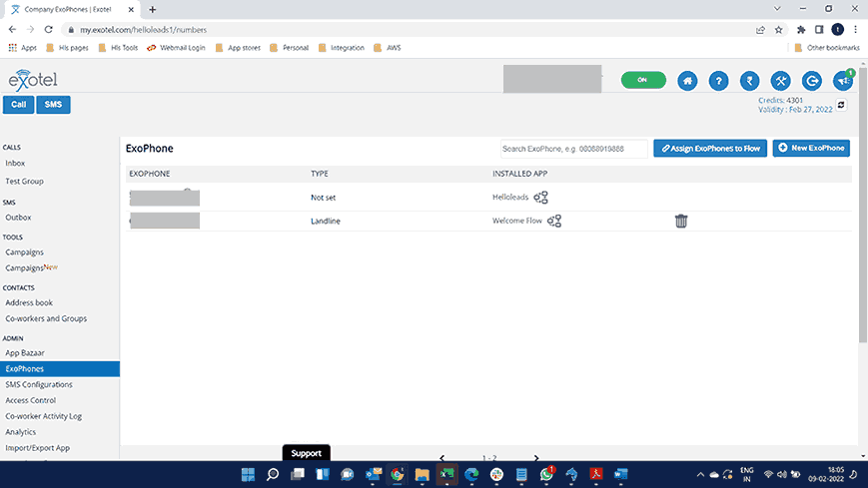Click the logout arrow icon in header
The image size is (868, 488).
(x=811, y=81)
